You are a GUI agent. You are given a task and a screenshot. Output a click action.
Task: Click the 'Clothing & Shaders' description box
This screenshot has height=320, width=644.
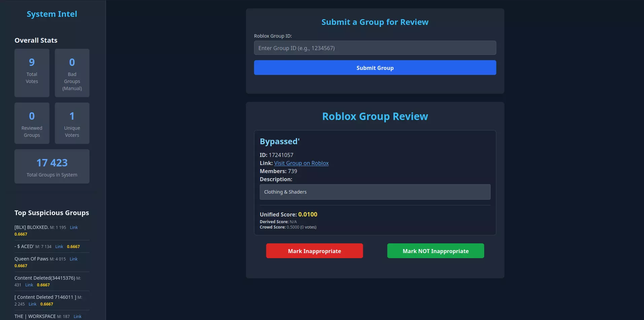pyautogui.click(x=375, y=192)
